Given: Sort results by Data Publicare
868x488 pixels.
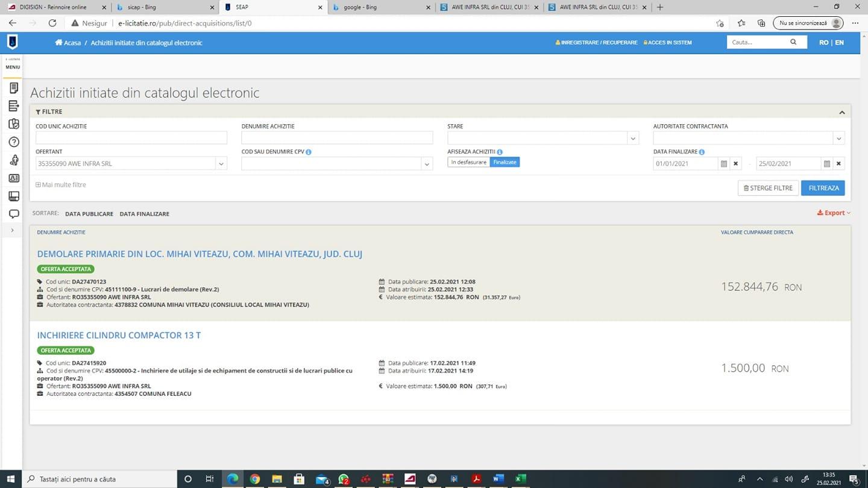Looking at the screenshot, I should [x=89, y=214].
